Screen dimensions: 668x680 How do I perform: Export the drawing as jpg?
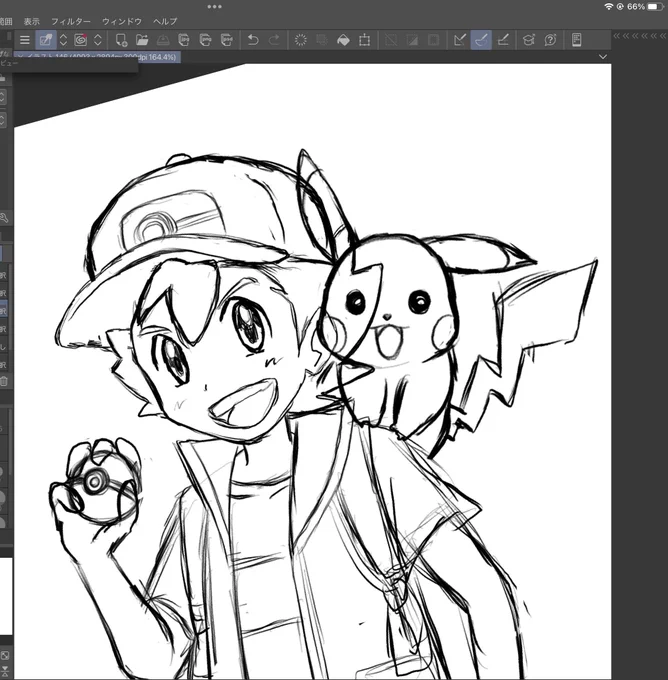(x=184, y=40)
